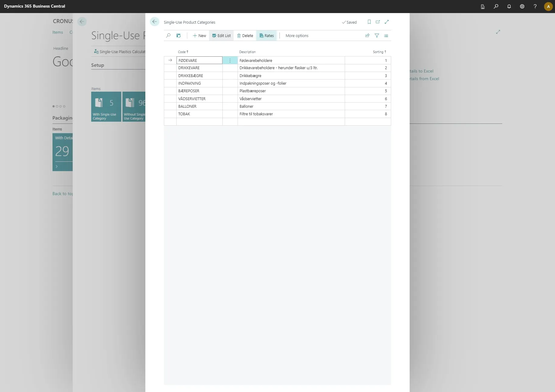The image size is (555, 392).
Task: Open global search magnifier in top bar
Action: pos(496,6)
